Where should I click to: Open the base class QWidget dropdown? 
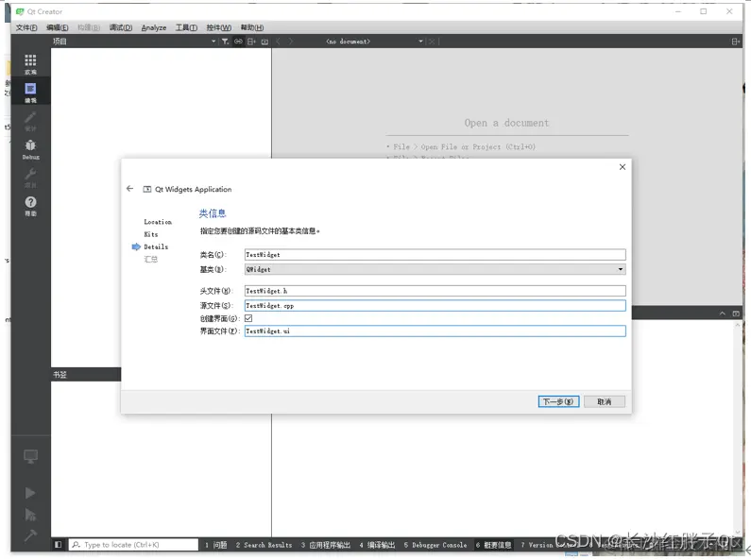coord(435,269)
